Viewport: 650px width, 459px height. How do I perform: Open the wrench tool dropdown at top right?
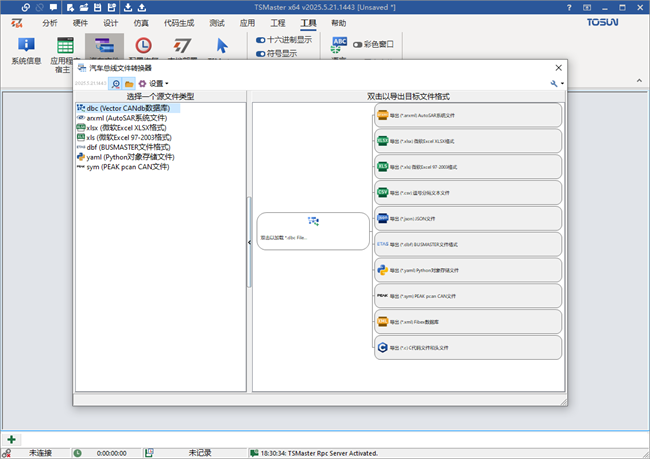(x=556, y=83)
